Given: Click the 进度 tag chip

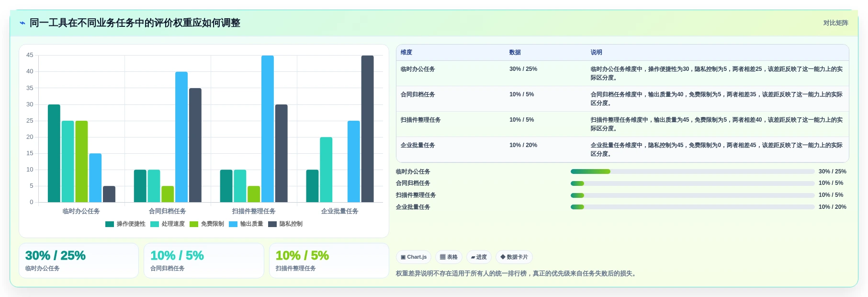Looking at the screenshot, I should 479,257.
